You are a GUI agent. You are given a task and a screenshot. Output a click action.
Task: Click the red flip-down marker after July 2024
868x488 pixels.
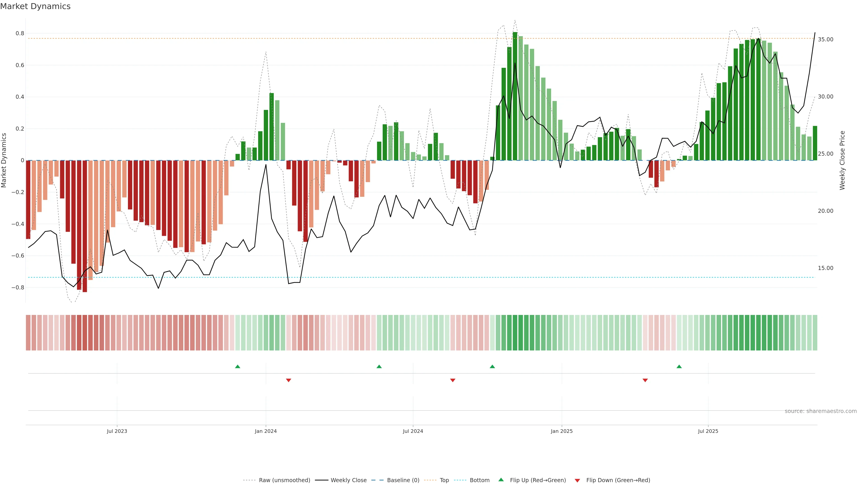(453, 380)
